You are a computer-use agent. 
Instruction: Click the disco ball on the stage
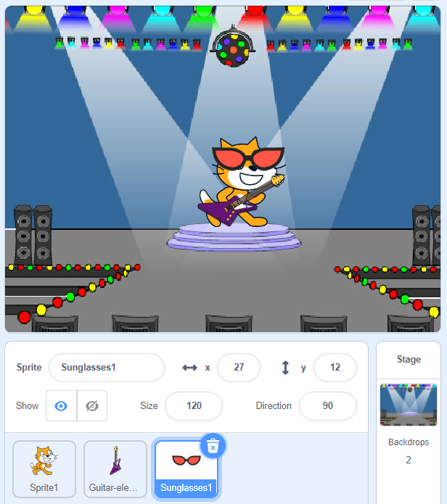click(x=233, y=49)
